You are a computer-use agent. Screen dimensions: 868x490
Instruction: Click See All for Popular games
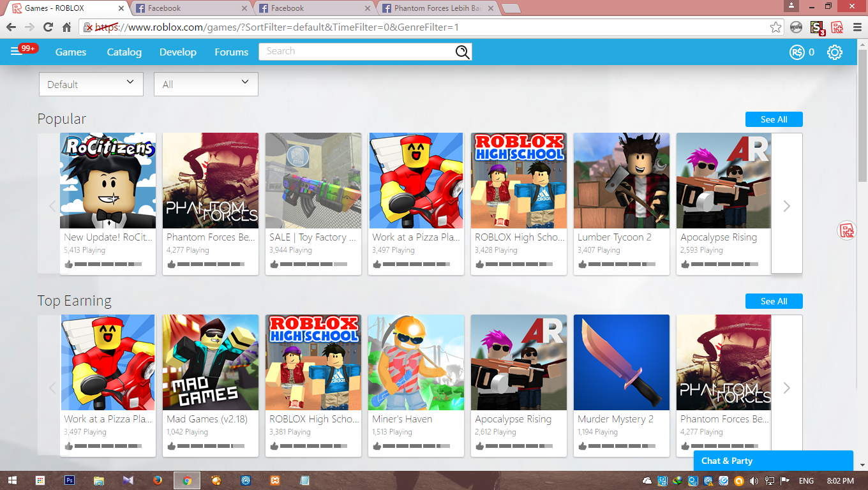pos(774,119)
